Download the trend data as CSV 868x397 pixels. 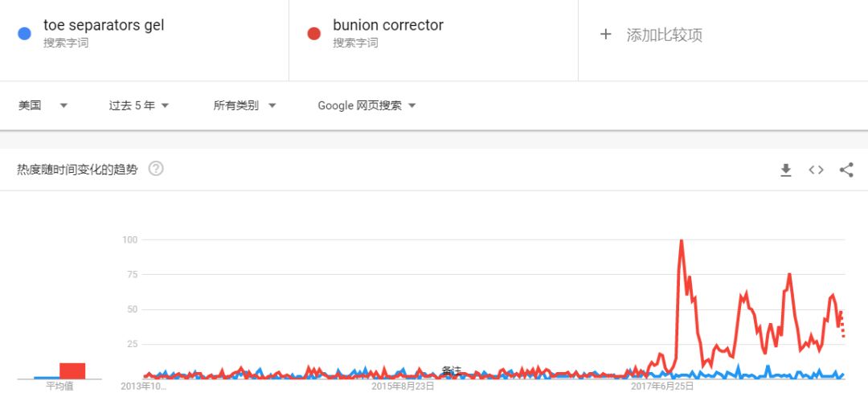tap(786, 170)
